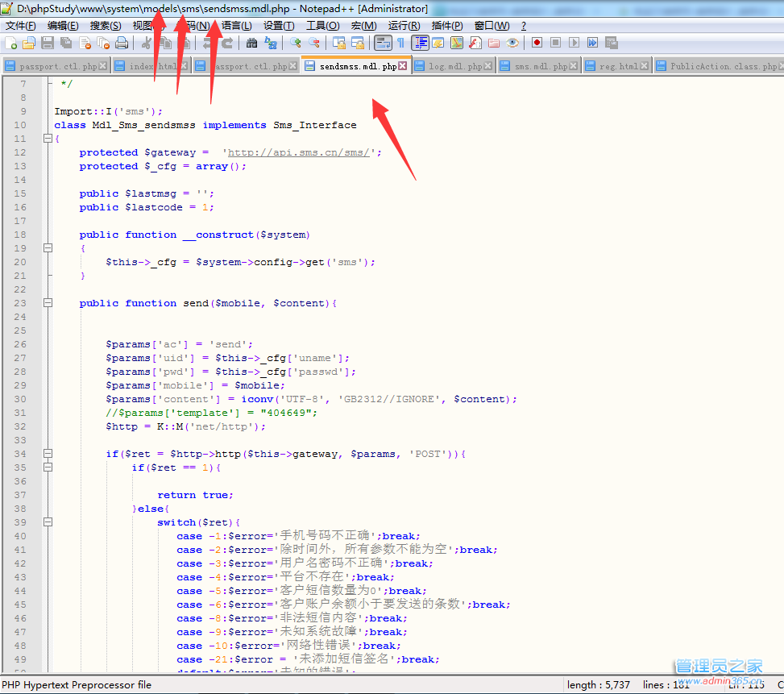Screen dimensions: 784x694
Task: Switch to index.html tab
Action: click(x=151, y=66)
